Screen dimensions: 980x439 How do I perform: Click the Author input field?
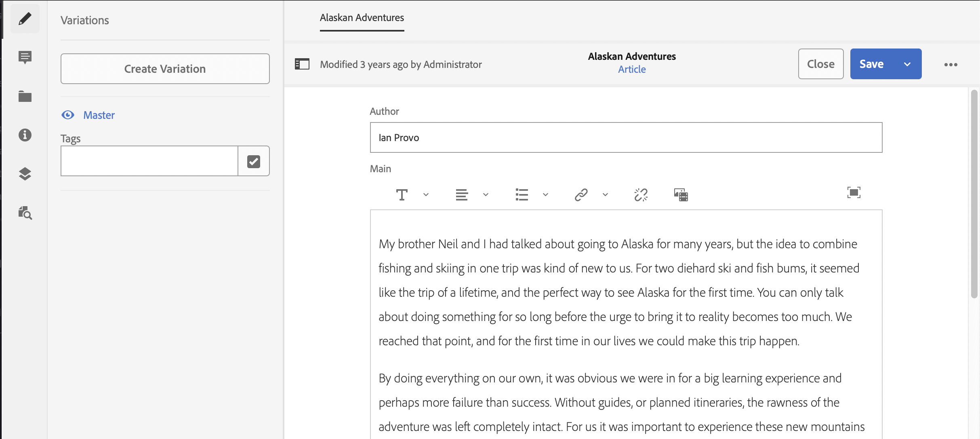(626, 138)
